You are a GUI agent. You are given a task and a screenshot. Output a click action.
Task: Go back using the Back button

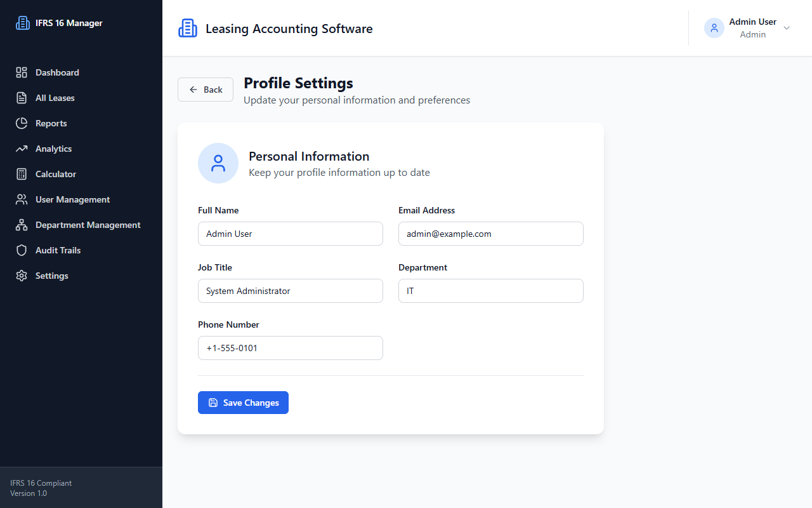pos(206,90)
